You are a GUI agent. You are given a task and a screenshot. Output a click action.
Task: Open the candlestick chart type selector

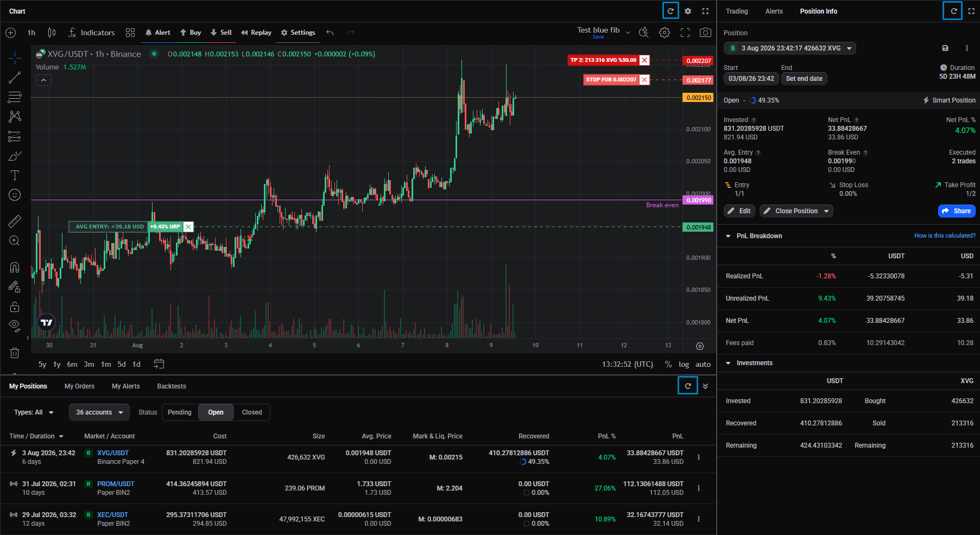coord(52,33)
